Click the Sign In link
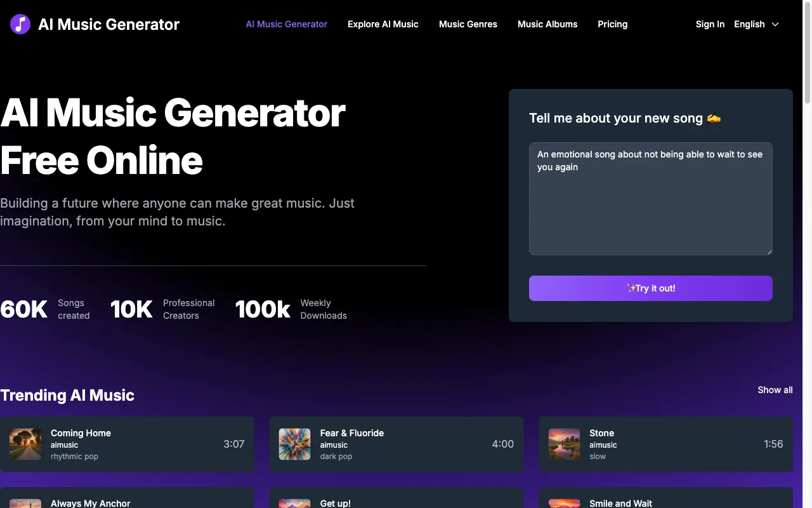This screenshot has height=508, width=812. click(x=710, y=24)
